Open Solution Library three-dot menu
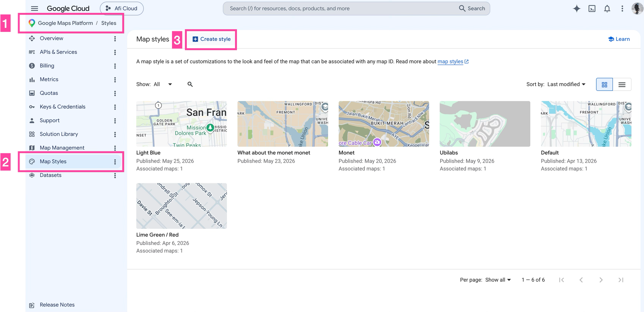Image resolution: width=644 pixels, height=312 pixels. pyautogui.click(x=115, y=134)
